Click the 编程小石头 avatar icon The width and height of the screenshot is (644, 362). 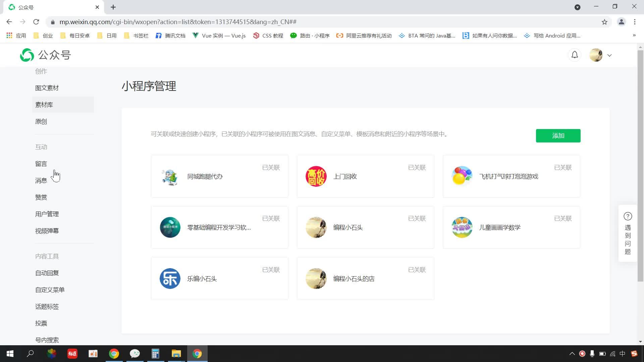point(316,227)
